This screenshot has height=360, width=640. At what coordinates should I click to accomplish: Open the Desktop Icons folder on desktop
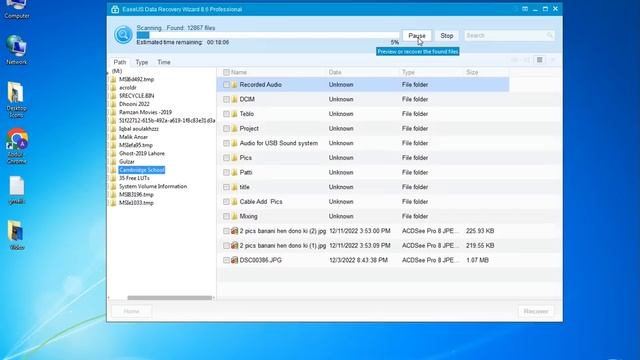coord(16,100)
